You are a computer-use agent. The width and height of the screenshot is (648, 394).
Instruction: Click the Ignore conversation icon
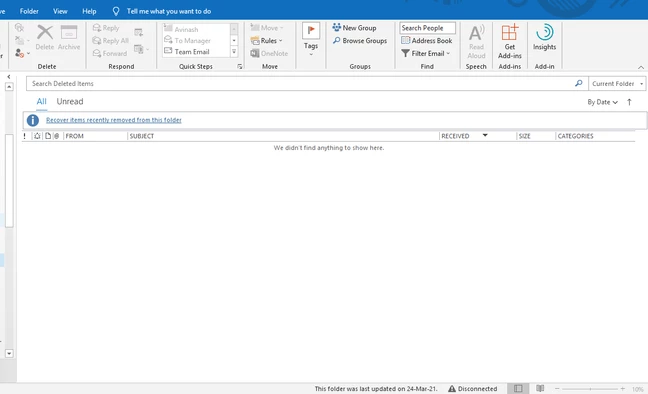coord(19,28)
